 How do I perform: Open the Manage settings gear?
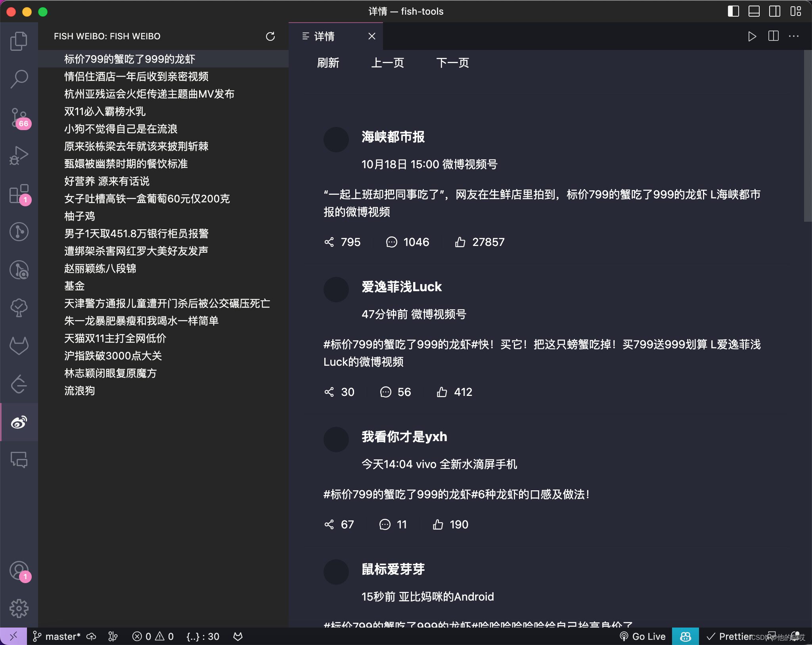19,609
